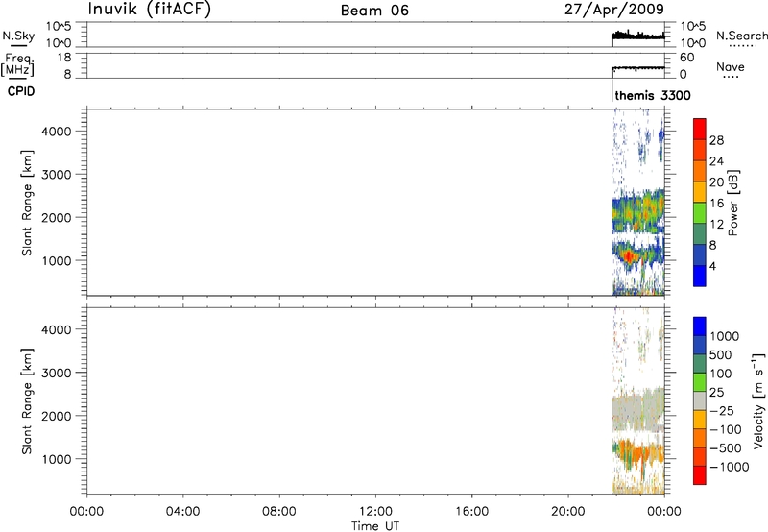The image size is (768, 532).
Task: Click the themis 3300 CPID text
Action: pyautogui.click(x=653, y=95)
